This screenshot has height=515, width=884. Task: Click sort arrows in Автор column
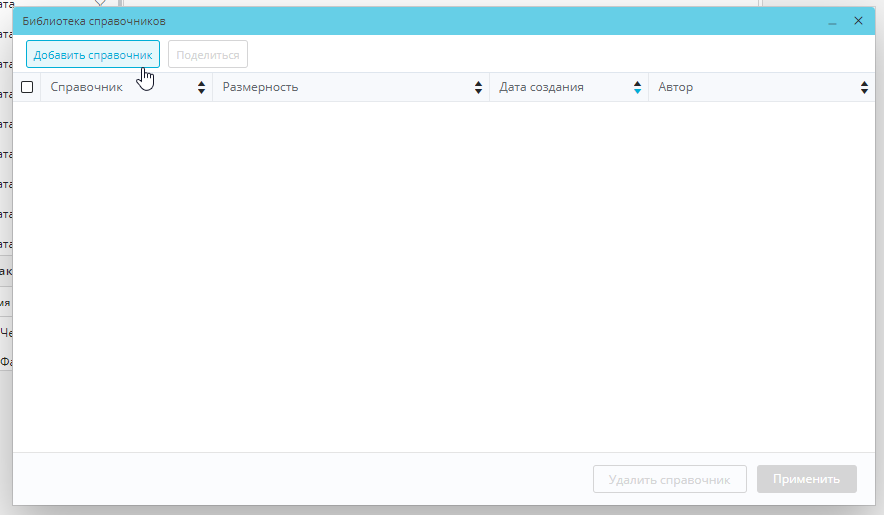pyautogui.click(x=864, y=88)
